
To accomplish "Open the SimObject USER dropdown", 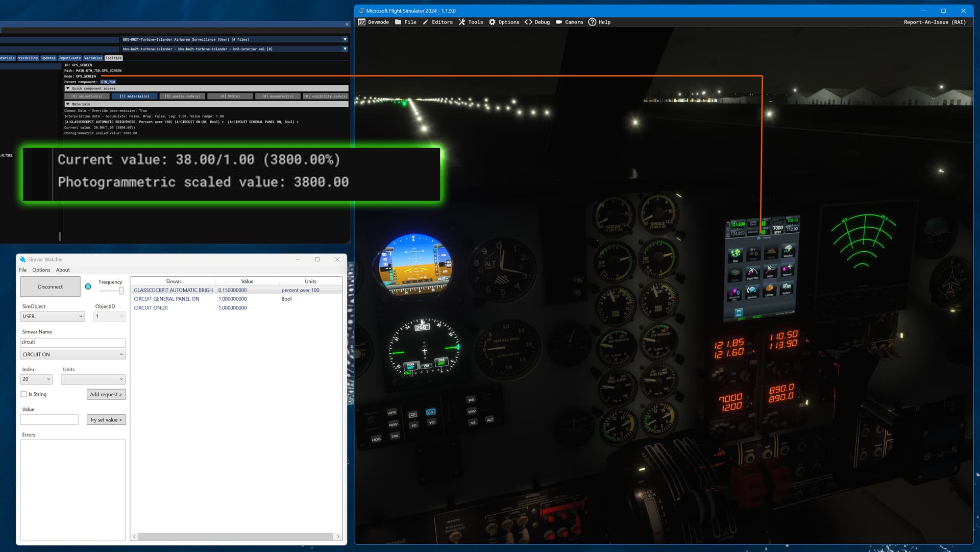I will [52, 317].
